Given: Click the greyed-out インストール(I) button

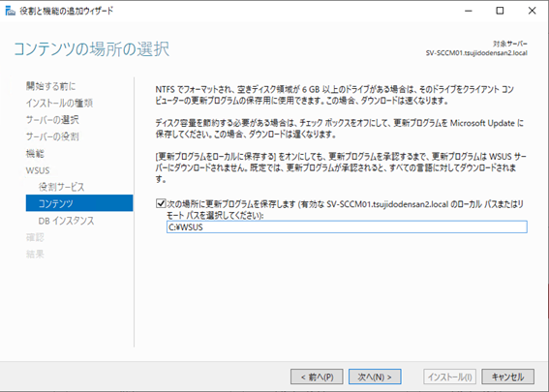Looking at the screenshot, I should 450,377.
